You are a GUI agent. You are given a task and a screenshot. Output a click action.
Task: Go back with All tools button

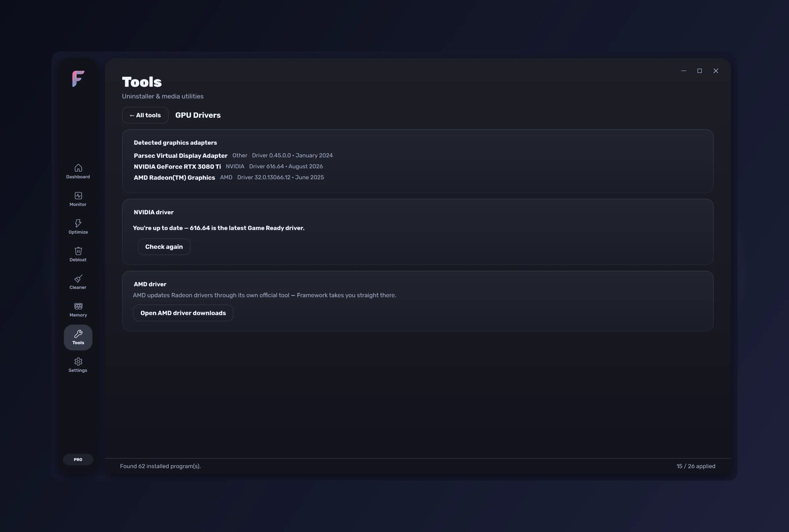click(145, 115)
